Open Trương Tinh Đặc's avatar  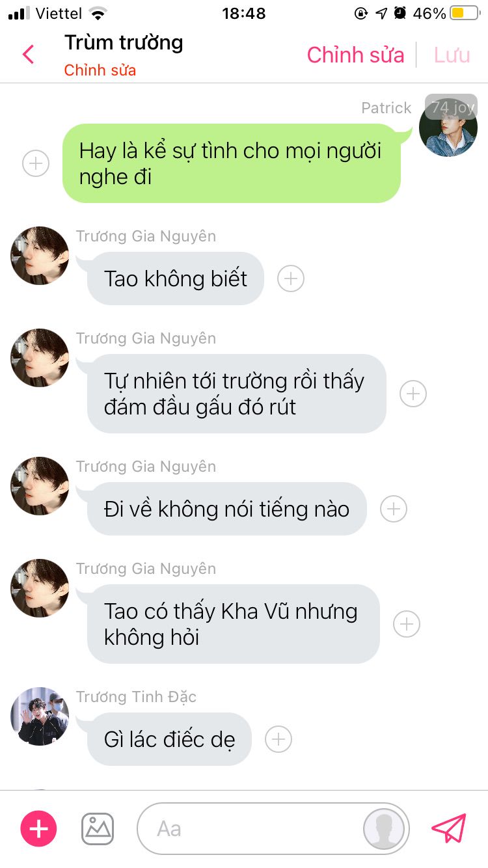[40, 716]
